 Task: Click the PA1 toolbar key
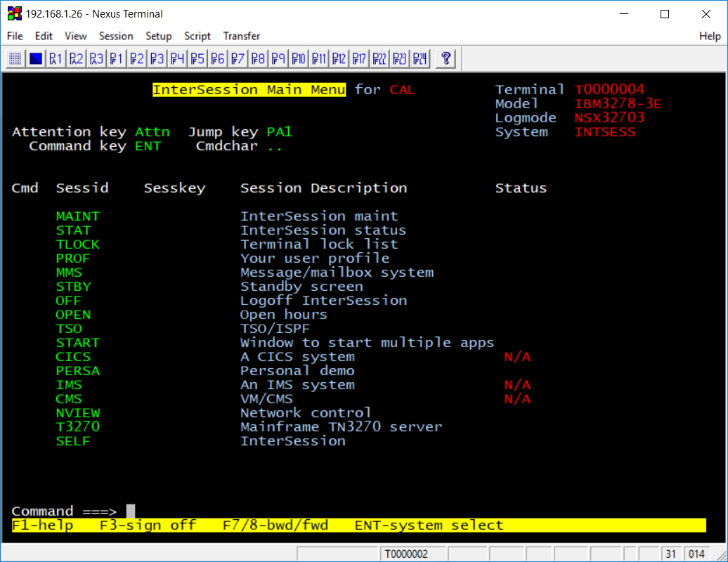click(x=56, y=58)
